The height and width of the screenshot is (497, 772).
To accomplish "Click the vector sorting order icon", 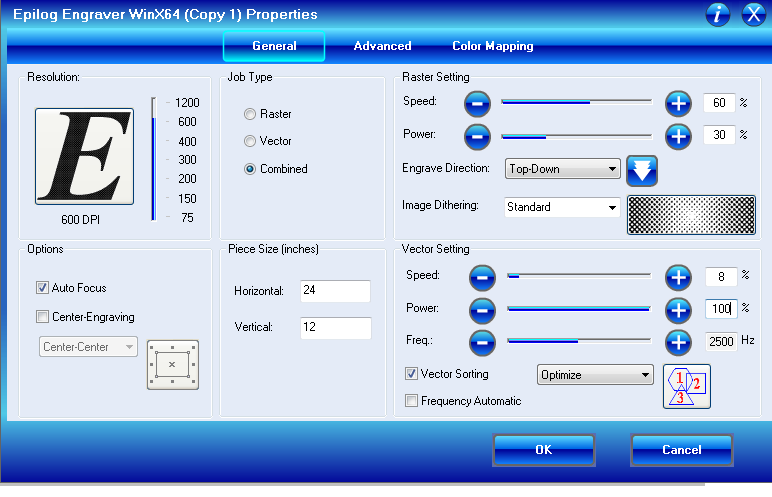I will coord(687,387).
